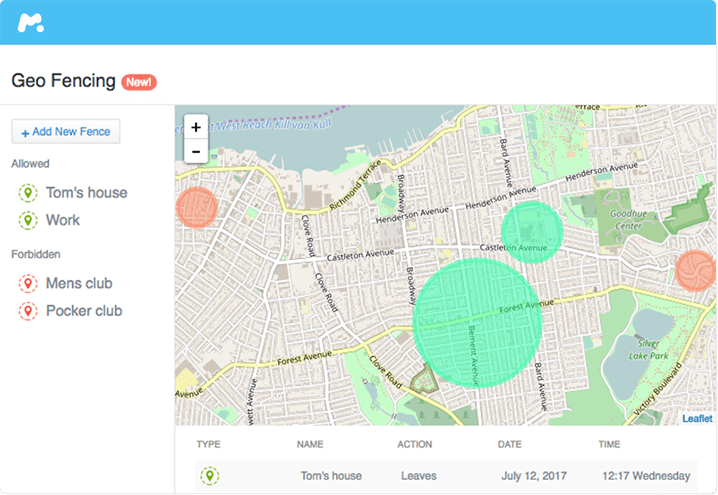
Task: Select the Mens club forbidden fence
Action: pos(79,284)
